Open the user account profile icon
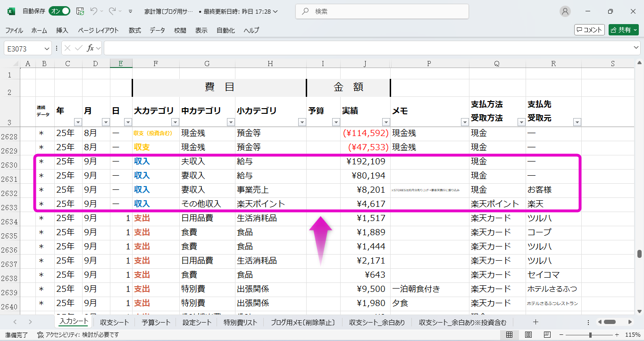The height and width of the screenshot is (341, 644). (x=564, y=11)
